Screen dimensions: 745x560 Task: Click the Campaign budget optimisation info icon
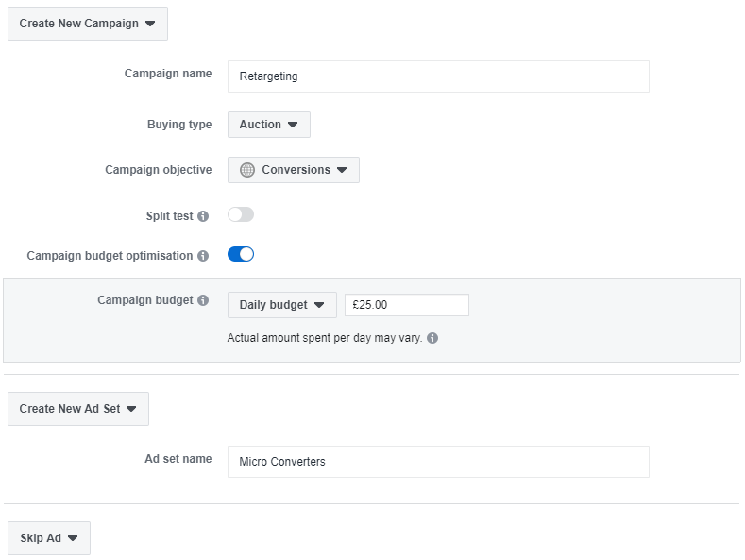point(203,256)
